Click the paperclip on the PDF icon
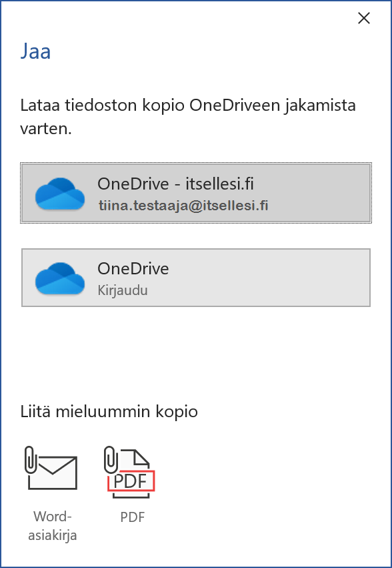This screenshot has width=392, height=568. [111, 460]
